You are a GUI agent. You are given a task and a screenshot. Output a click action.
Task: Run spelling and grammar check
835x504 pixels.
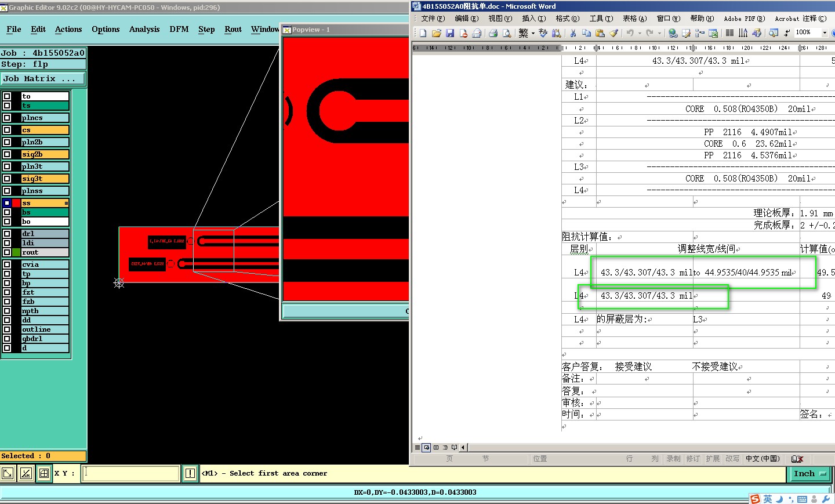543,33
